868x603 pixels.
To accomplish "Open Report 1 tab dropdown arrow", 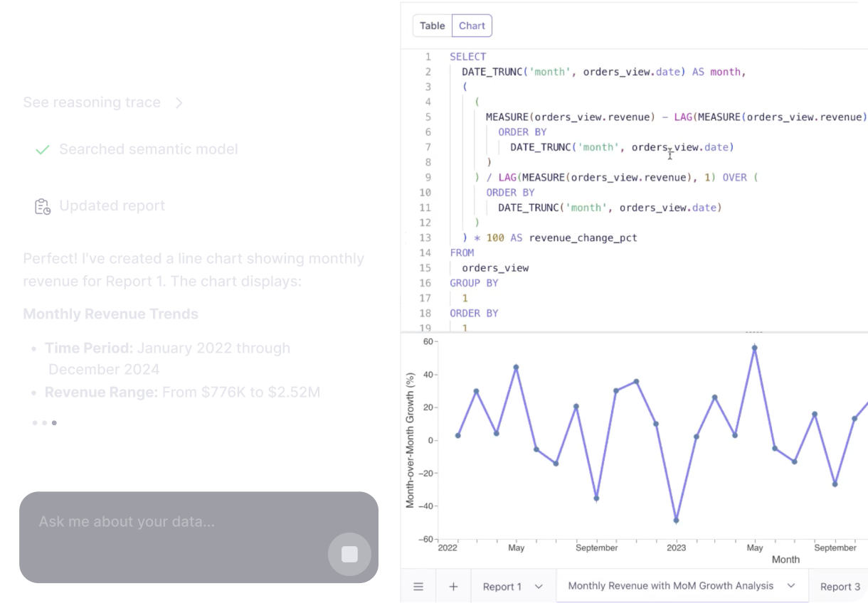I will coord(539,587).
